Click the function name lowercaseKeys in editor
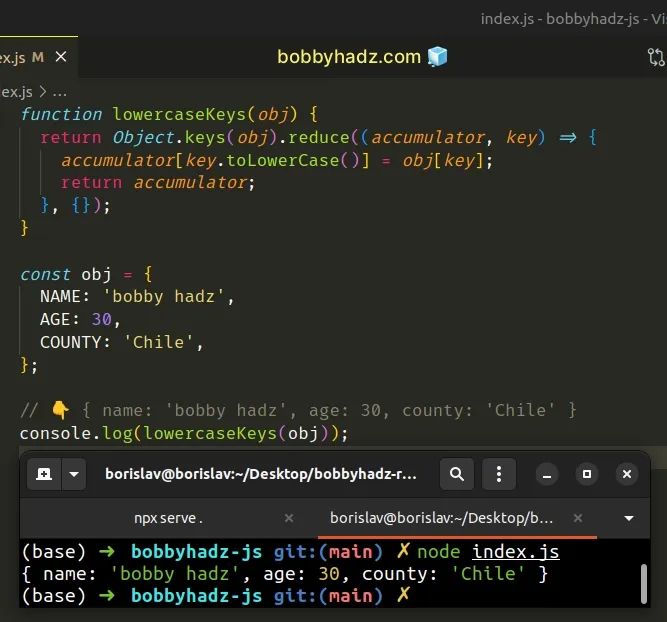This screenshot has height=622, width=667. (x=179, y=114)
